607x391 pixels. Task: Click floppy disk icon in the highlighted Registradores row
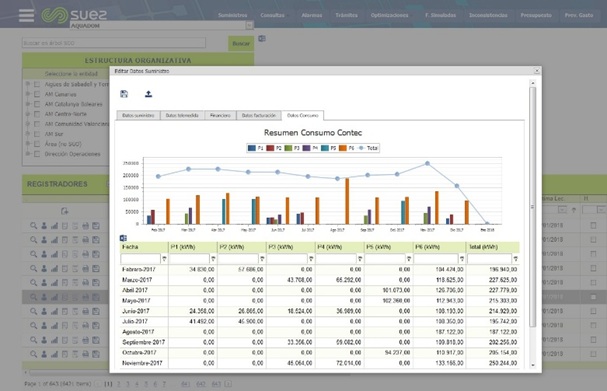tap(96, 297)
